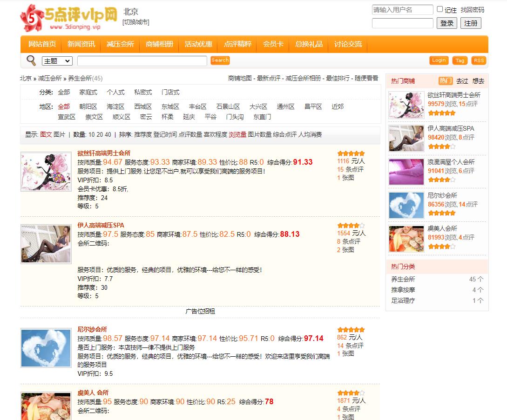This screenshot has height=420, width=507.
Task: Open 减压会所 in the navigation bar
Action: click(120, 44)
